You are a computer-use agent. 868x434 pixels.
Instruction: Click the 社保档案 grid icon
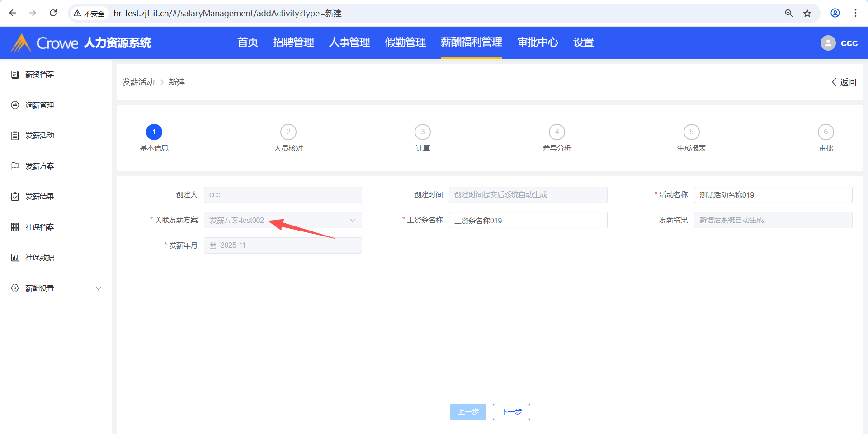coord(15,227)
